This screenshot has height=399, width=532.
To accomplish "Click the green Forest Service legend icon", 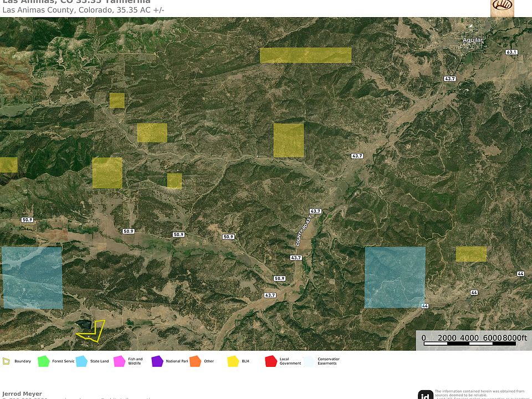I will 44,361.
